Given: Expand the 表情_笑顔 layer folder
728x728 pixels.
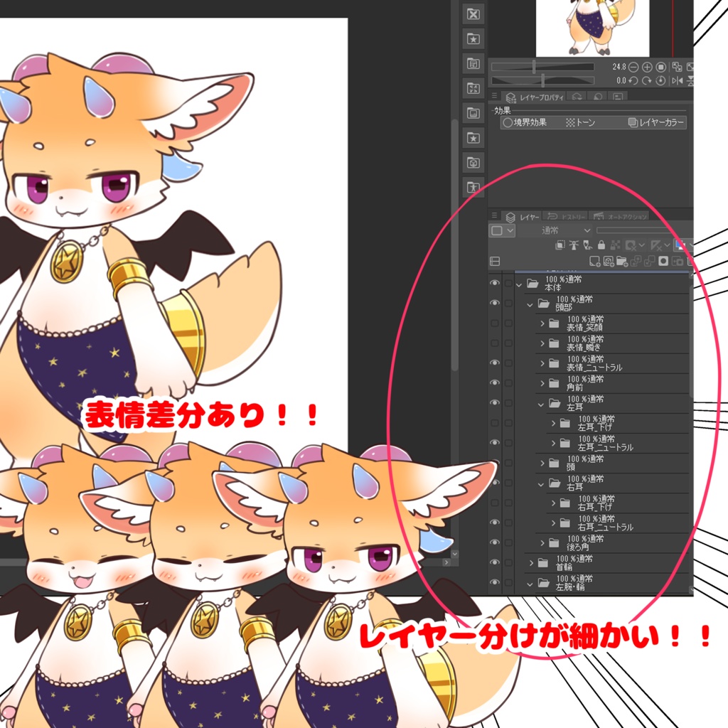Looking at the screenshot, I should 542,323.
